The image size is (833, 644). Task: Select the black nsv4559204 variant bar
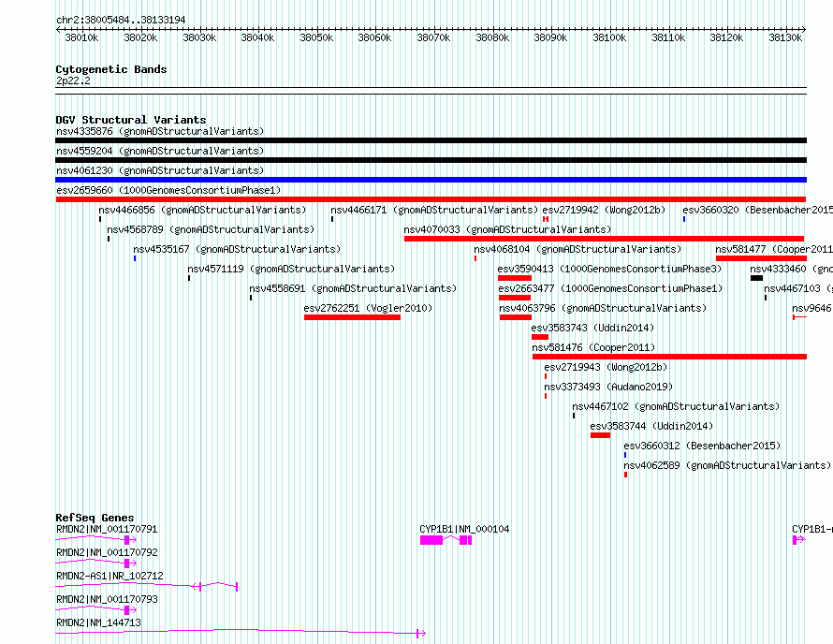[x=431, y=160]
